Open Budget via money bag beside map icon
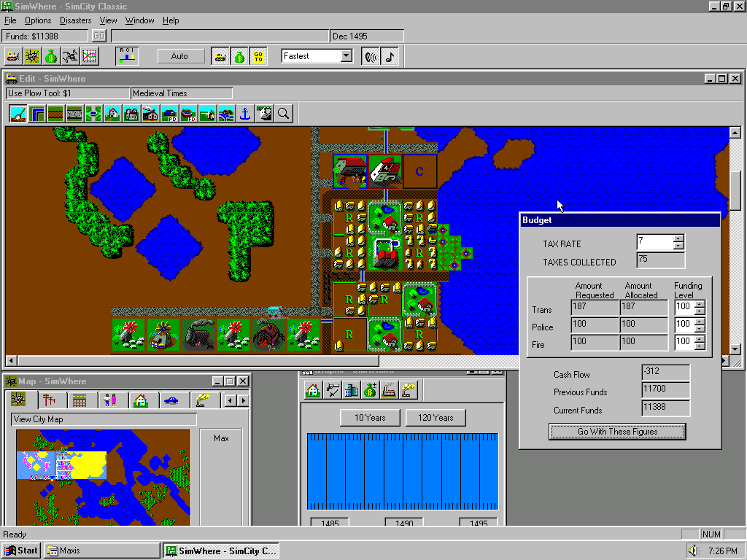The width and height of the screenshot is (747, 560). coord(51,56)
